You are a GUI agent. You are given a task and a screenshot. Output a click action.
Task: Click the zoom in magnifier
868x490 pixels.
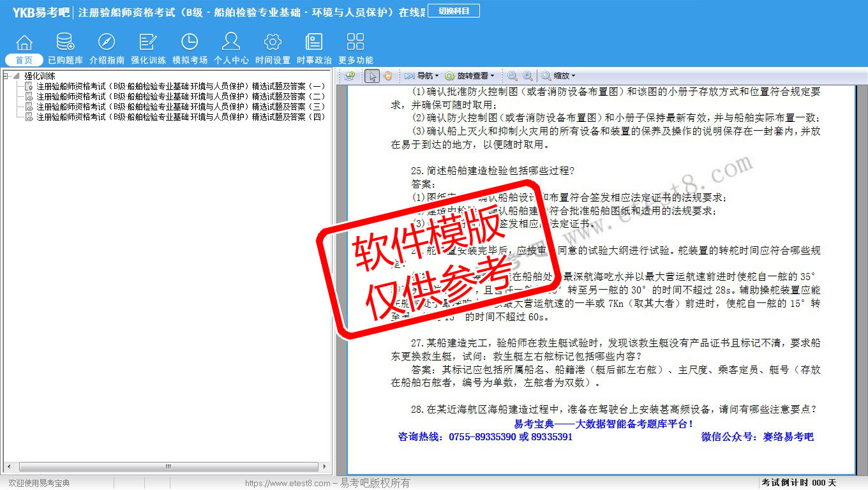coord(528,76)
